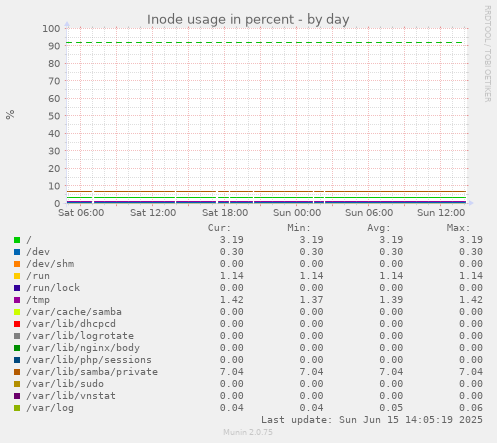
Task: Click the olive swatch for /var/lib/sudo
Action: click(x=17, y=384)
